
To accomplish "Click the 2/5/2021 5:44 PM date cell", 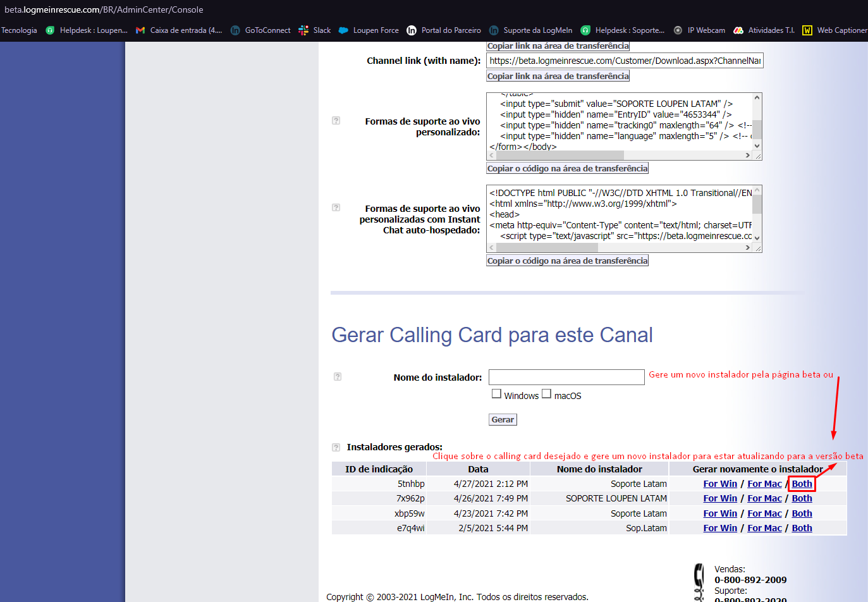I will (478, 529).
